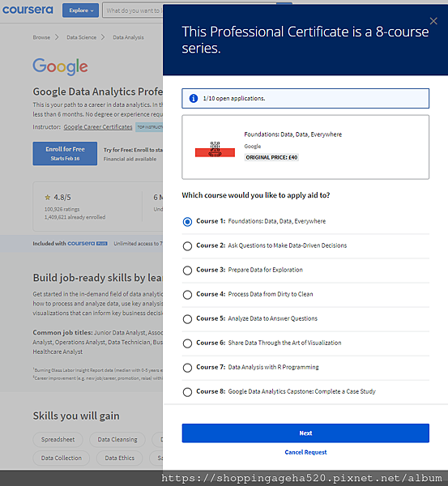
Task: Select Course 5 Analyze Data radio button
Action: pyautogui.click(x=187, y=319)
